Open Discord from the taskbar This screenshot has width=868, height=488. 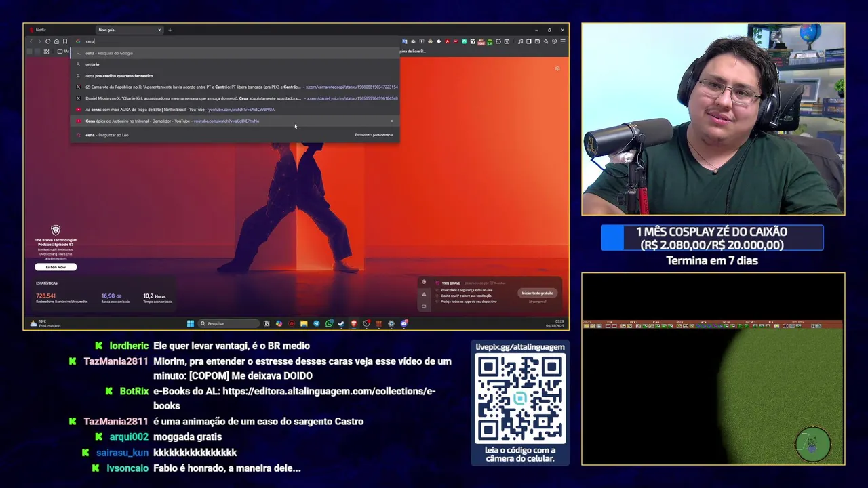click(404, 323)
